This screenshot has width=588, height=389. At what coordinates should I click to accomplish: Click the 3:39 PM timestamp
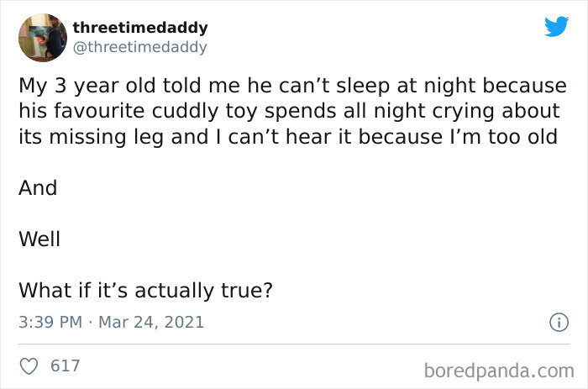pyautogui.click(x=47, y=322)
